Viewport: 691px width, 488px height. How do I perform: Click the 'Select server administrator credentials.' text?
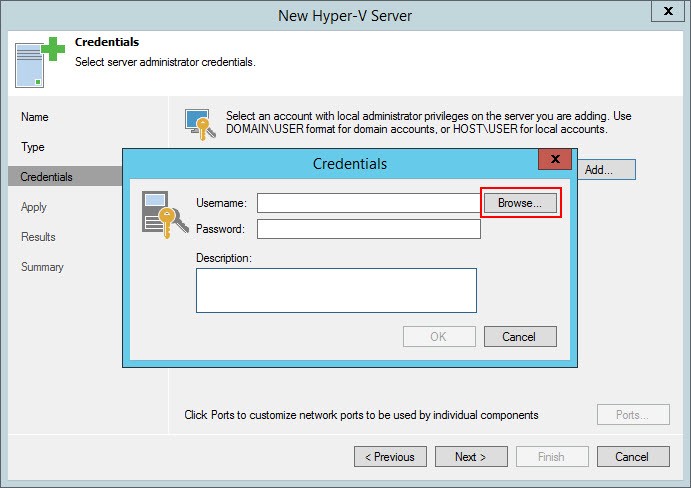[x=165, y=62]
